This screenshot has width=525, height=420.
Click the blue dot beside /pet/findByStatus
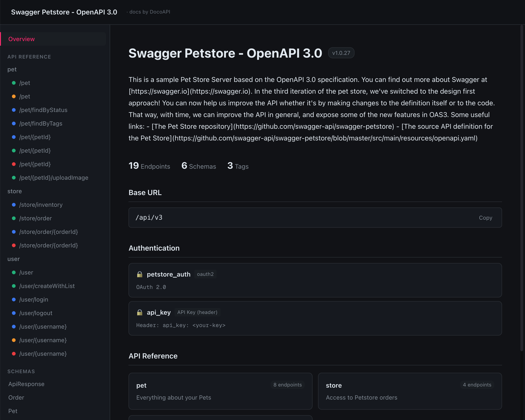14,110
